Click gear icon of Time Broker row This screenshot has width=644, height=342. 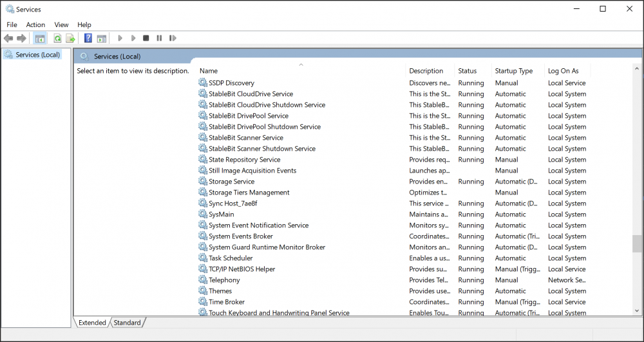coord(203,301)
